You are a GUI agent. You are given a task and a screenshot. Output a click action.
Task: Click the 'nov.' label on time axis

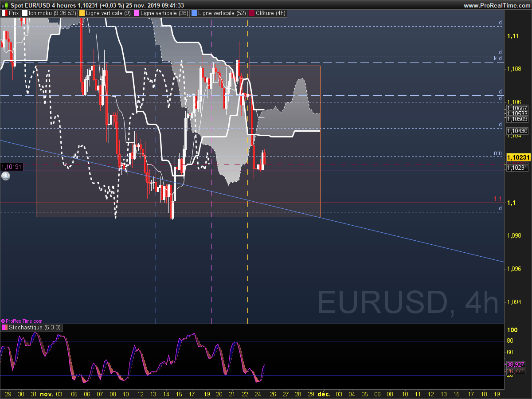coord(46,393)
